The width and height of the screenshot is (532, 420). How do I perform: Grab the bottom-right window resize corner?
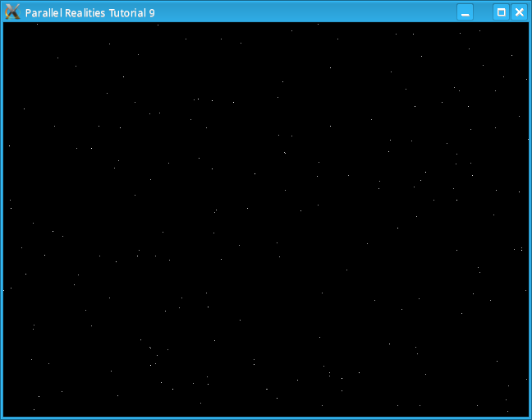(x=530, y=418)
